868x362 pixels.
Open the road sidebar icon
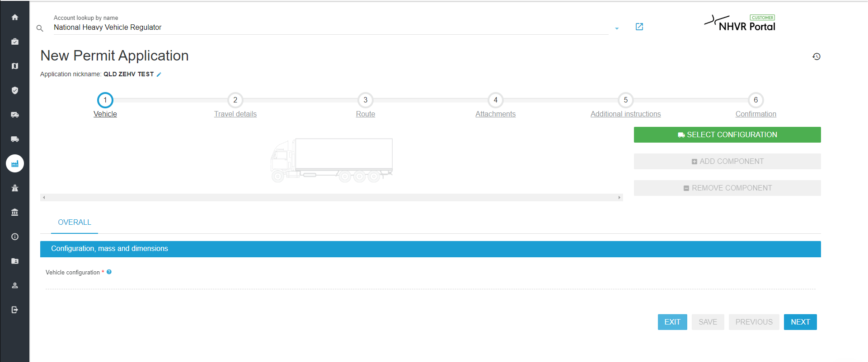pyautogui.click(x=15, y=188)
